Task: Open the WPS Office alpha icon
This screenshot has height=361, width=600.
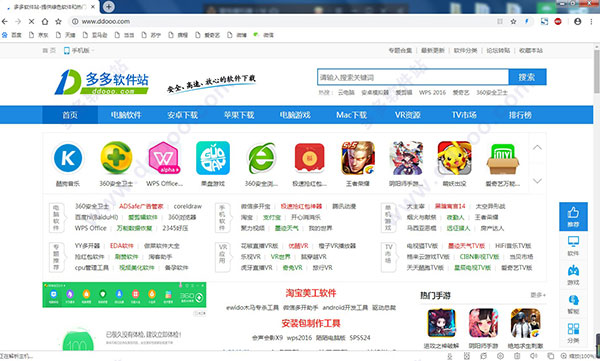Action: tap(164, 158)
